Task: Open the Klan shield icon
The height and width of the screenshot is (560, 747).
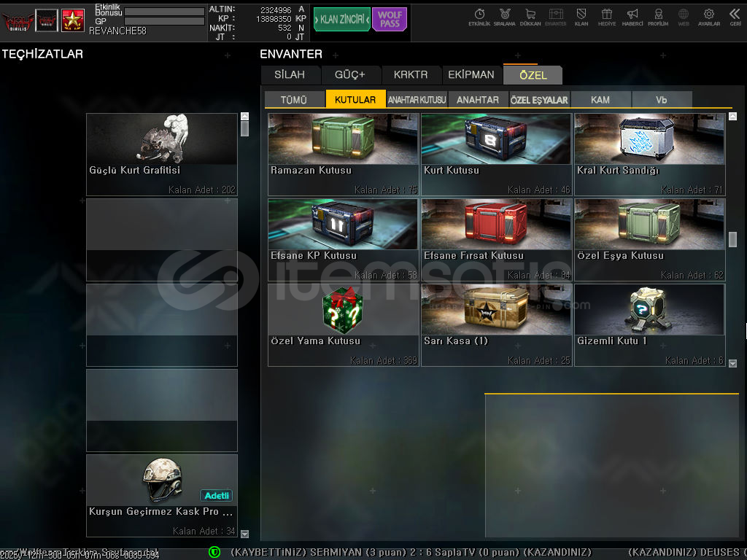Action: (x=581, y=17)
